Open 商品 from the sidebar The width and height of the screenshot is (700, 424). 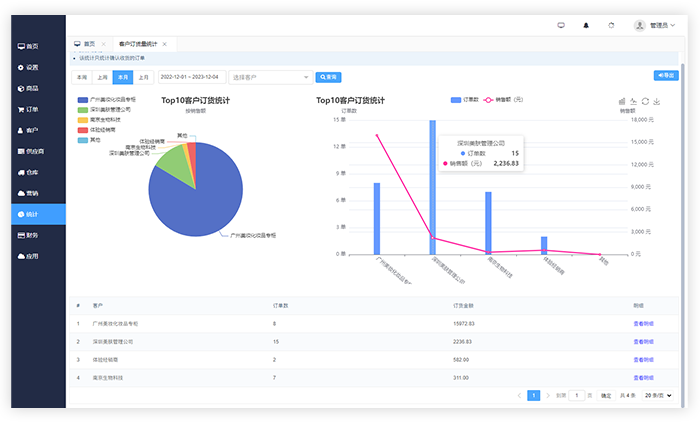coord(32,88)
